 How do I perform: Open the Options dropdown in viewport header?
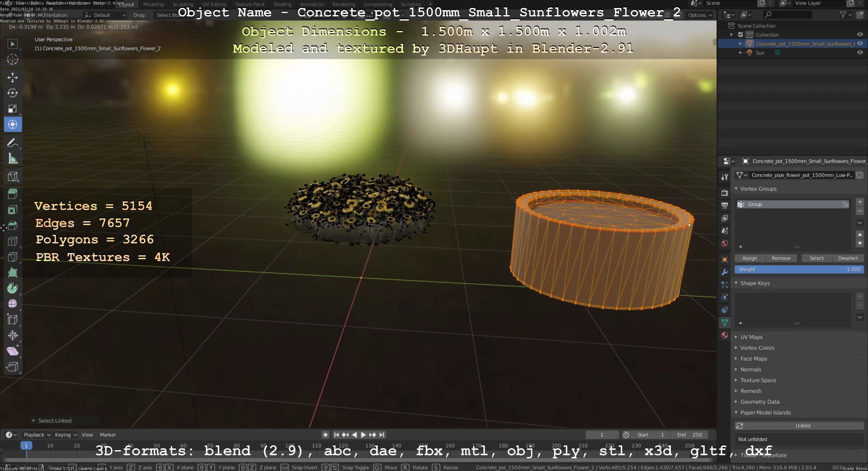(700, 15)
